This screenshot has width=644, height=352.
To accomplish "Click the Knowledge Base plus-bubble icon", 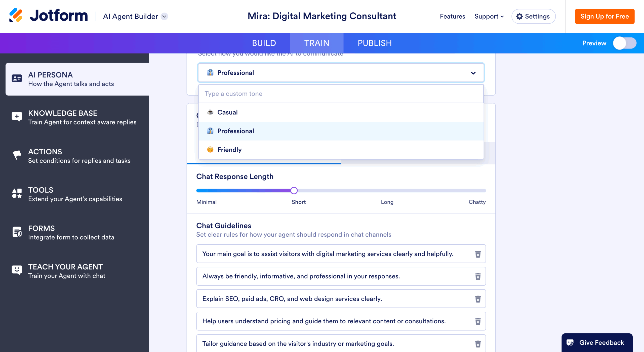I will pos(17,117).
